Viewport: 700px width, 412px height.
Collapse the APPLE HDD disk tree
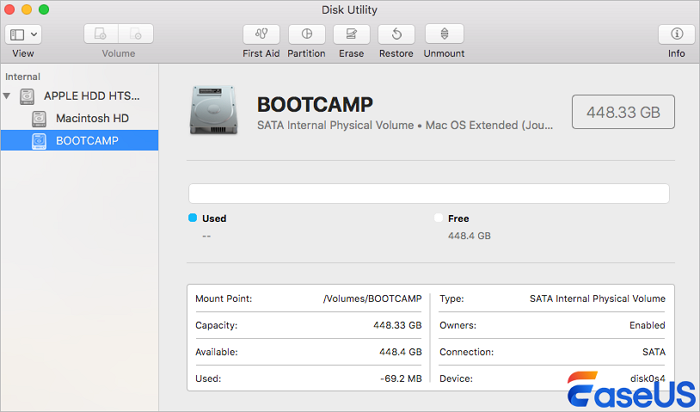(x=10, y=96)
